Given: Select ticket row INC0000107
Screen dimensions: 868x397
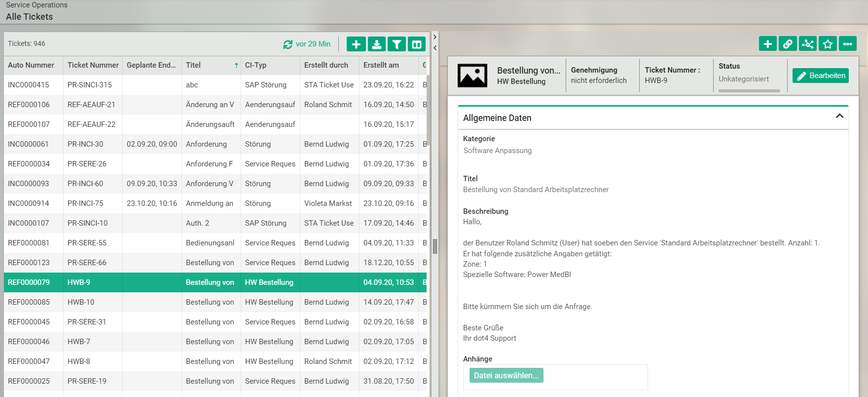Looking at the screenshot, I should tap(215, 223).
